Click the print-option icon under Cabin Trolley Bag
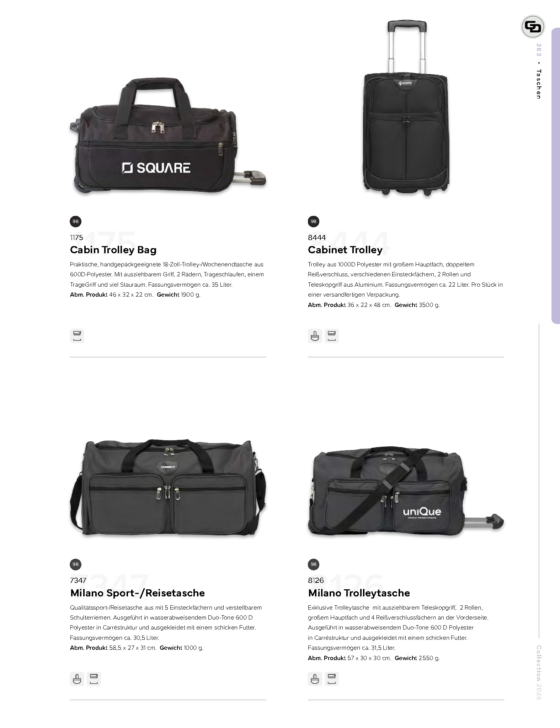This screenshot has height=728, width=560. point(77,335)
